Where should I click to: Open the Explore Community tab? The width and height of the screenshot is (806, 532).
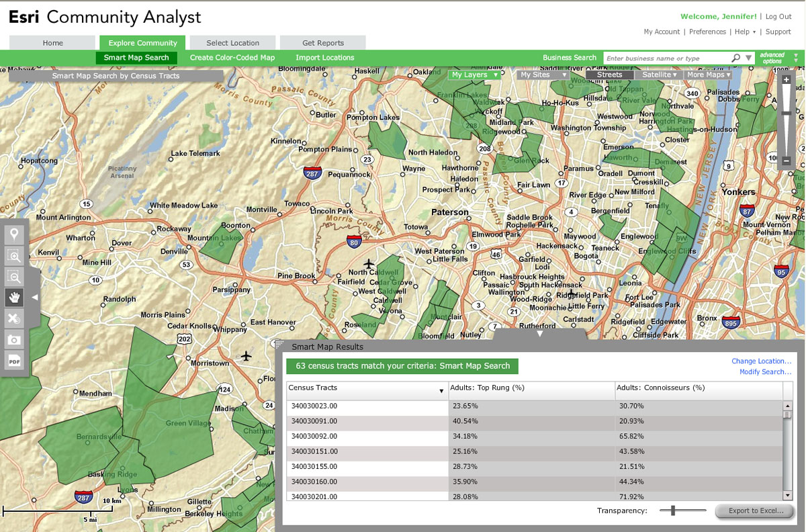click(142, 43)
